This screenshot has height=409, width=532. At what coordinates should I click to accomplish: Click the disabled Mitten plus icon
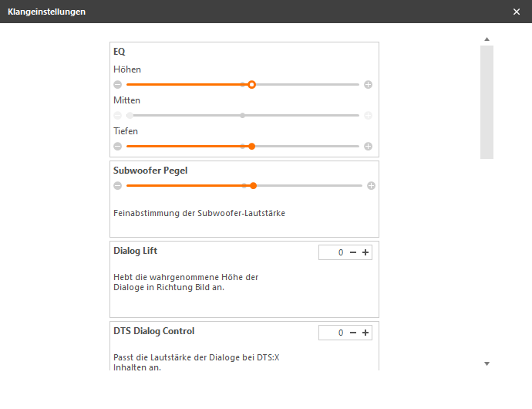point(368,115)
